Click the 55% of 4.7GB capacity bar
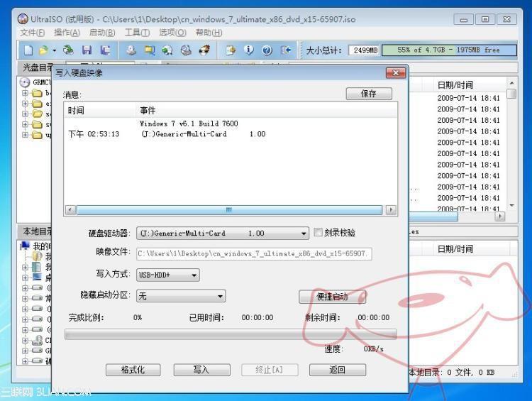Viewport: 532px width, 401px height. click(449, 50)
